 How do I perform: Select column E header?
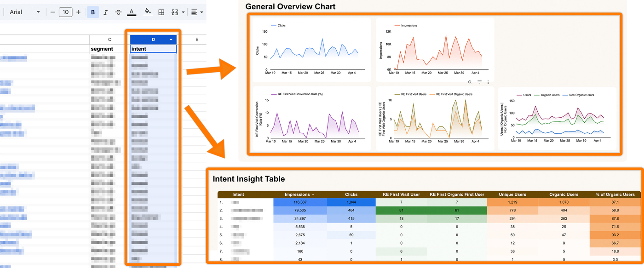coord(197,40)
